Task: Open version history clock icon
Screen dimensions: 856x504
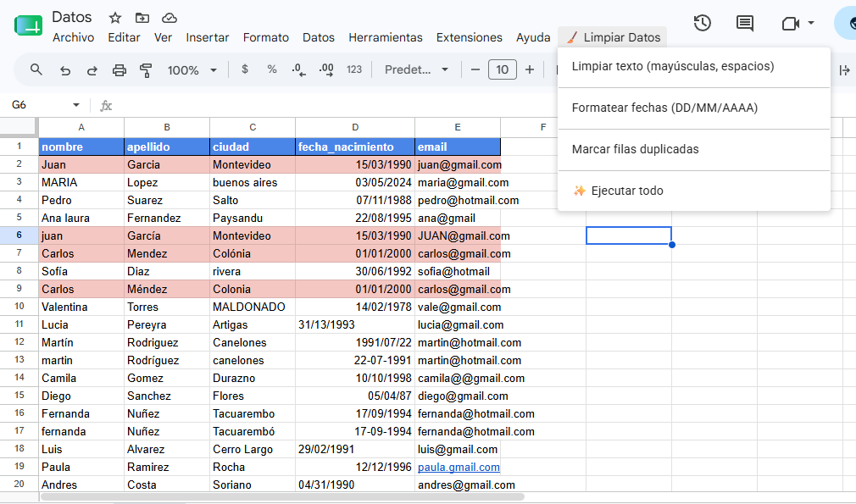Action: (702, 23)
